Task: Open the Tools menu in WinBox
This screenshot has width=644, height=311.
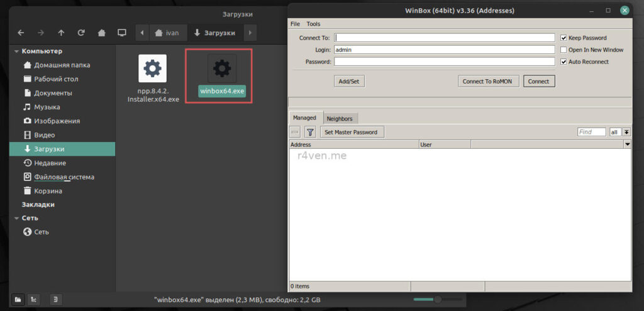Action: pyautogui.click(x=313, y=24)
